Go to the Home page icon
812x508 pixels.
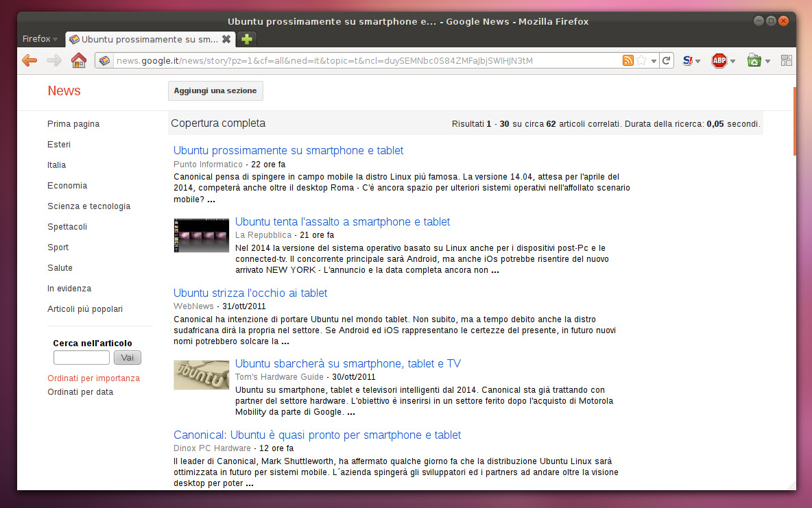coord(79,60)
